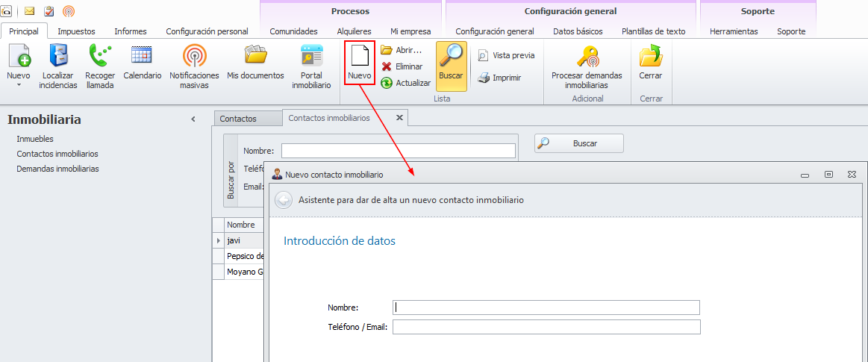
Task: Select Contactos inmobiliarios in side panel
Action: 57,154
